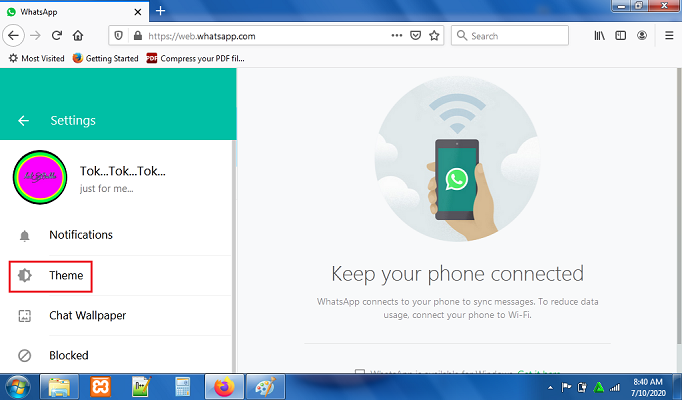Open Theme settings
The image size is (682, 400).
[x=116, y=276]
